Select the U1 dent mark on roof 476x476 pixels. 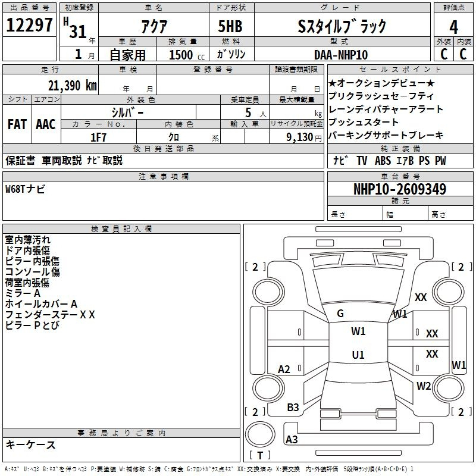pyautogui.click(x=358, y=355)
